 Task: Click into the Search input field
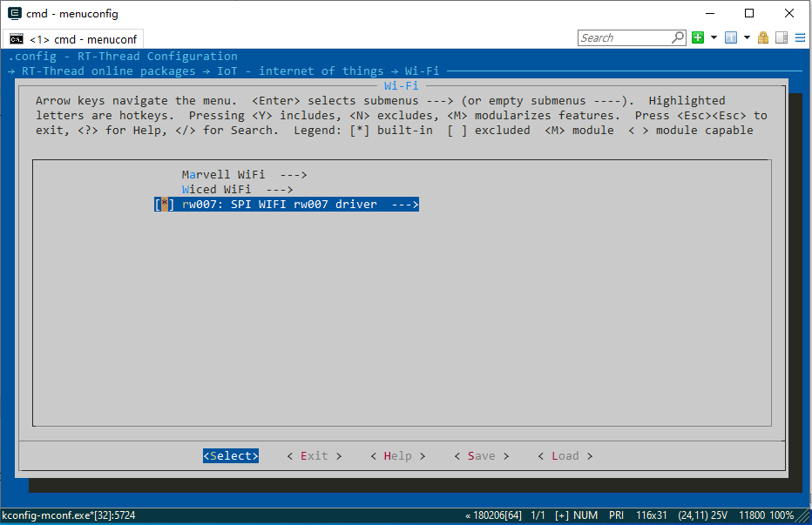coord(623,37)
